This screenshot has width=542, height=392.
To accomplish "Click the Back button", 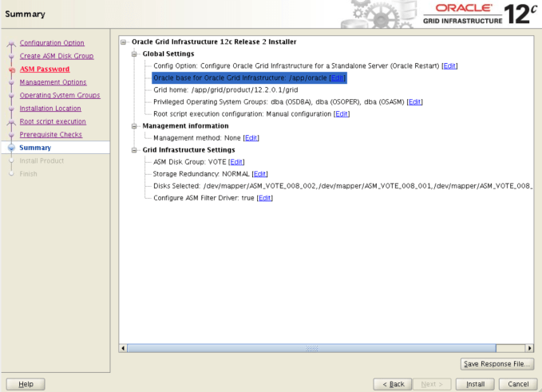I will 394,384.
